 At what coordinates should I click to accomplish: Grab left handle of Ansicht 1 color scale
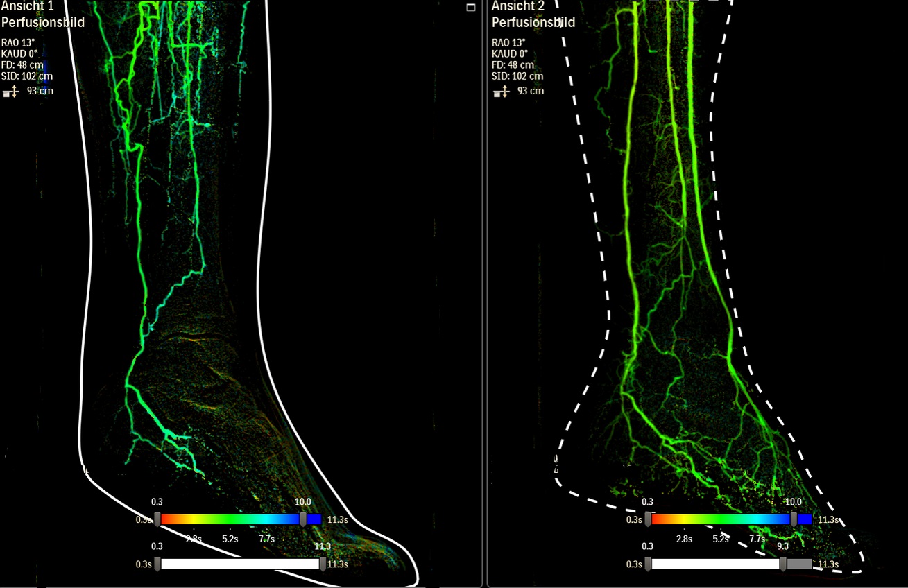click(x=157, y=519)
